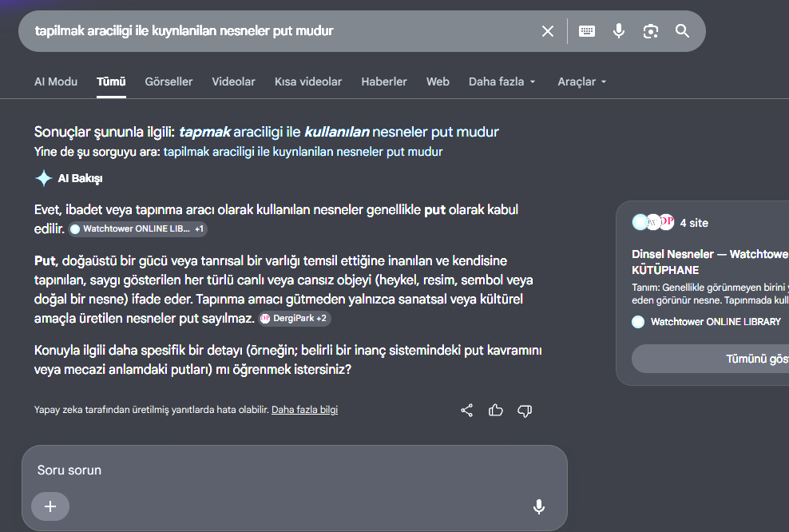Click the sentence Evet, ibadet veya tapınma aracı
This screenshot has width=789, height=532.
pos(276,219)
